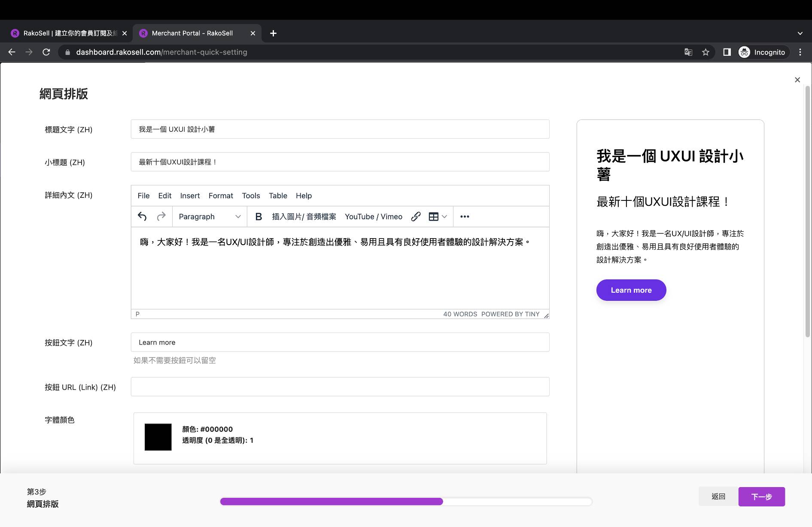Show more editor tools via the ellipsis
This screenshot has height=527, width=812.
click(465, 217)
